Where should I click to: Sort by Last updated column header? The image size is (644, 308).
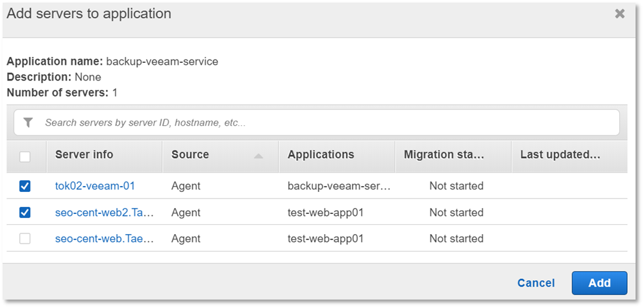coord(560,155)
